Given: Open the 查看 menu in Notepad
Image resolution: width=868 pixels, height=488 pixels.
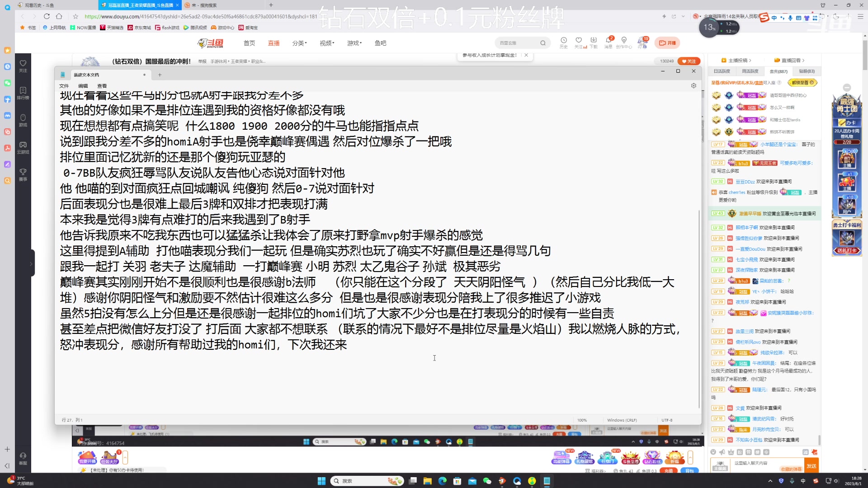Looking at the screenshot, I should click(102, 86).
